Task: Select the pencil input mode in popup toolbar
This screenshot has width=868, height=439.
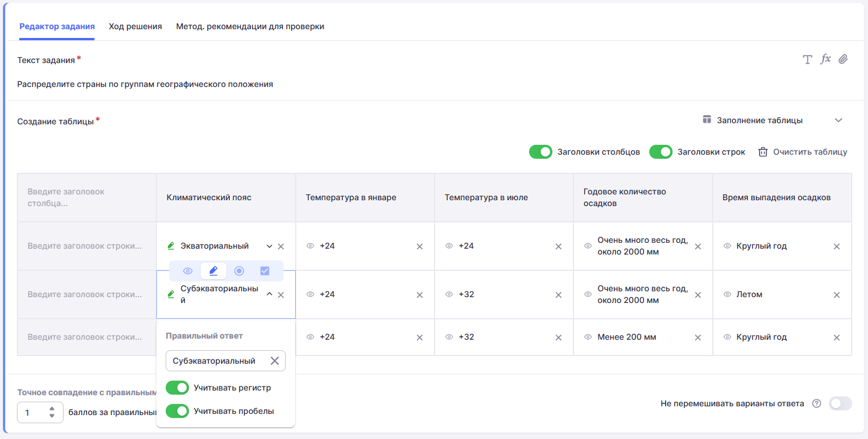Action: [213, 271]
